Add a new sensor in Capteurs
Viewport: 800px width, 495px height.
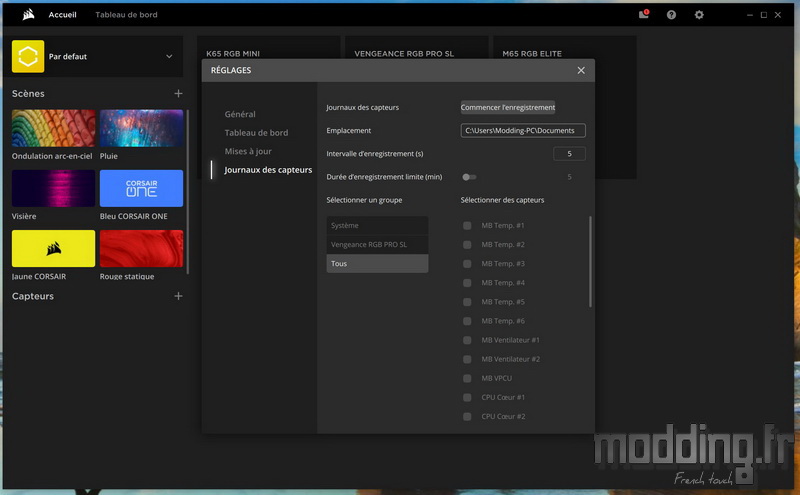[x=178, y=296]
